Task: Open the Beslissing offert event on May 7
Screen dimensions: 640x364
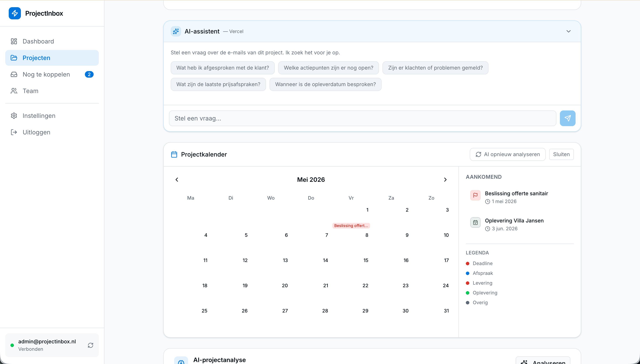Action: pyautogui.click(x=351, y=225)
